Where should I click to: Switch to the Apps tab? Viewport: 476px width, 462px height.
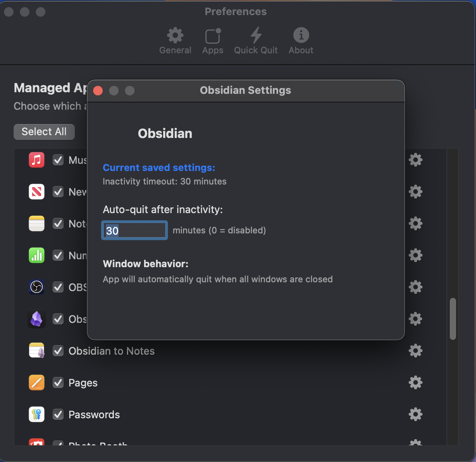tap(213, 41)
